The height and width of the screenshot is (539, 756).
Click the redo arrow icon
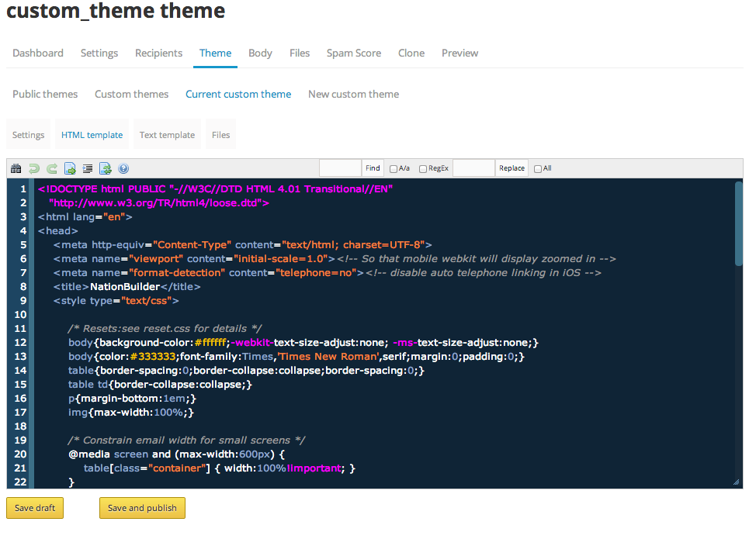click(x=51, y=168)
